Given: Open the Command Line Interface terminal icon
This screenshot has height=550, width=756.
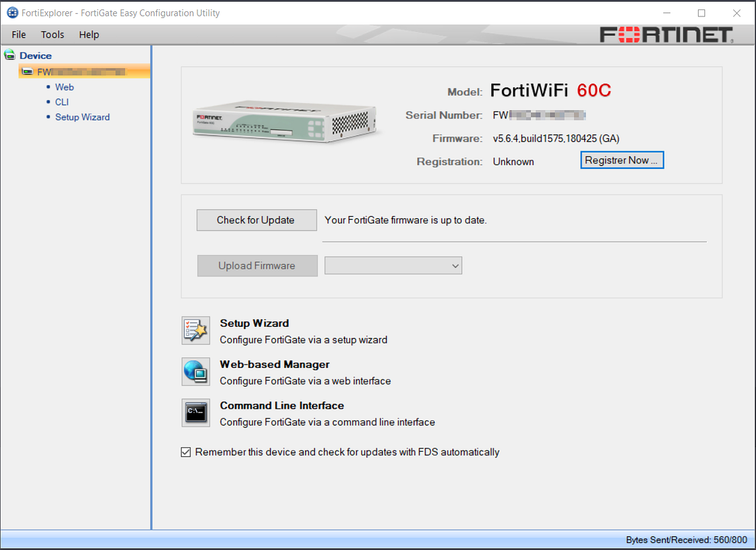Looking at the screenshot, I should (195, 413).
